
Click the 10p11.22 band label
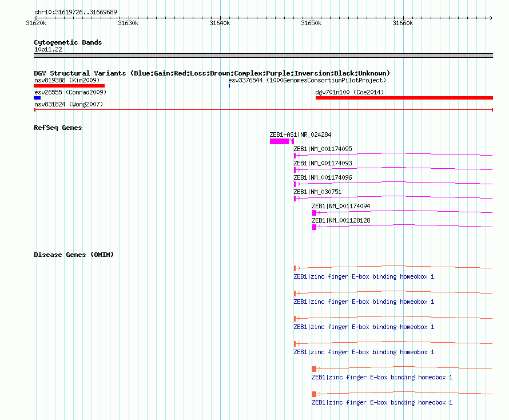48,49
